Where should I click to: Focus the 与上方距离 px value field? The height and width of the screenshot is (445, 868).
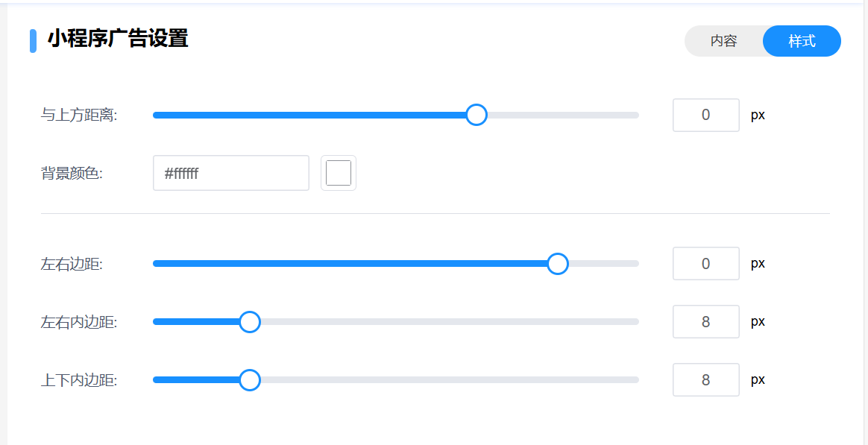pyautogui.click(x=705, y=115)
